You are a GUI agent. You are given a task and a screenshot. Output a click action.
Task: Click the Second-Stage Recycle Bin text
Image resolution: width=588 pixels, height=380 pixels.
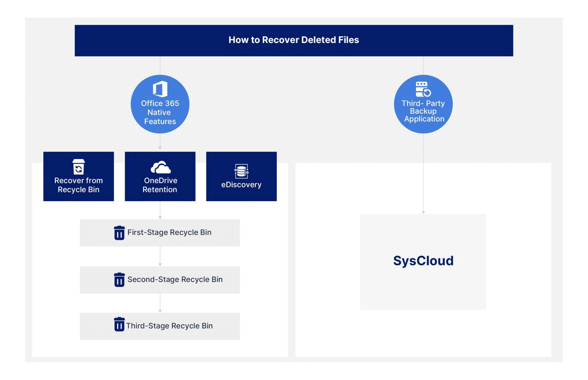(175, 279)
